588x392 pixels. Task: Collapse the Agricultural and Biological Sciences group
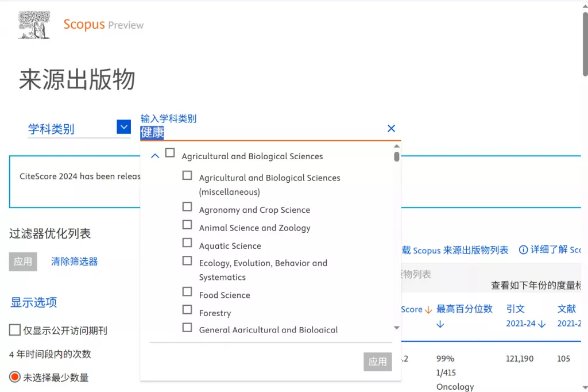[x=154, y=155]
